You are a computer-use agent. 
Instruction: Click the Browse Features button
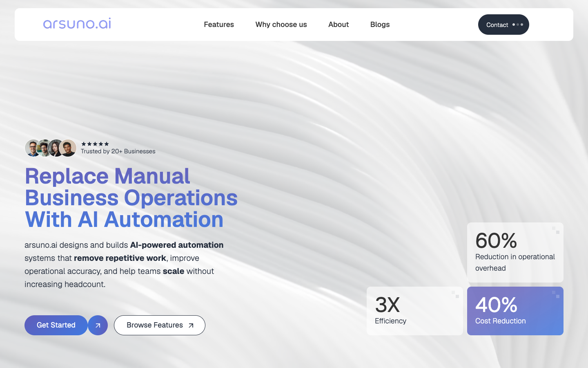[160, 325]
